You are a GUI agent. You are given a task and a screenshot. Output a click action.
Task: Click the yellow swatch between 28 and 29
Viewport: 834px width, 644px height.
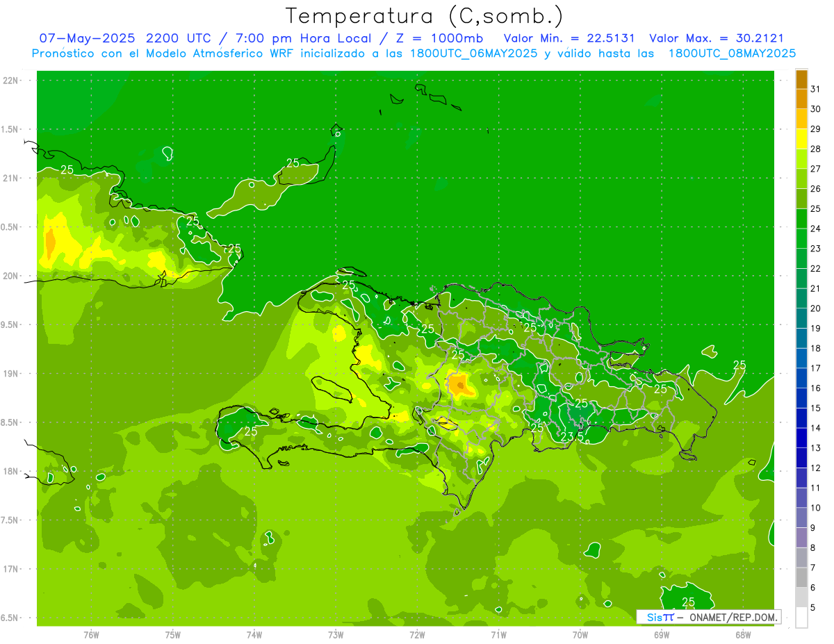pyautogui.click(x=801, y=139)
